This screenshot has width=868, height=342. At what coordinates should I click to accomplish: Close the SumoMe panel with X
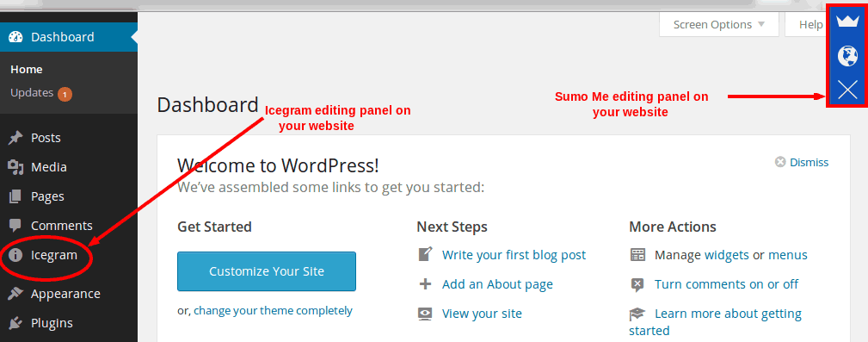(847, 90)
